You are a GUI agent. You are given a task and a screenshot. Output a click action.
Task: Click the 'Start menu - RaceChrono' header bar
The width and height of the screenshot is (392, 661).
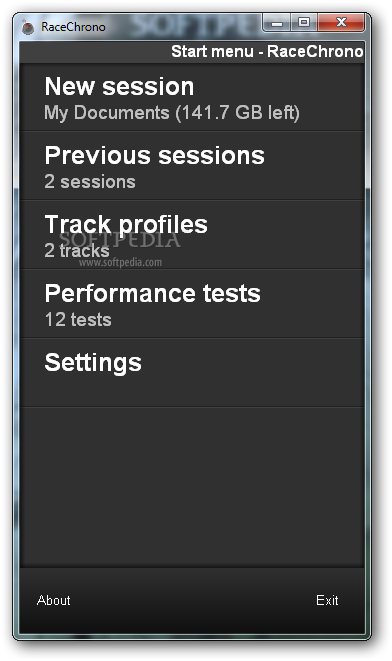tap(192, 52)
